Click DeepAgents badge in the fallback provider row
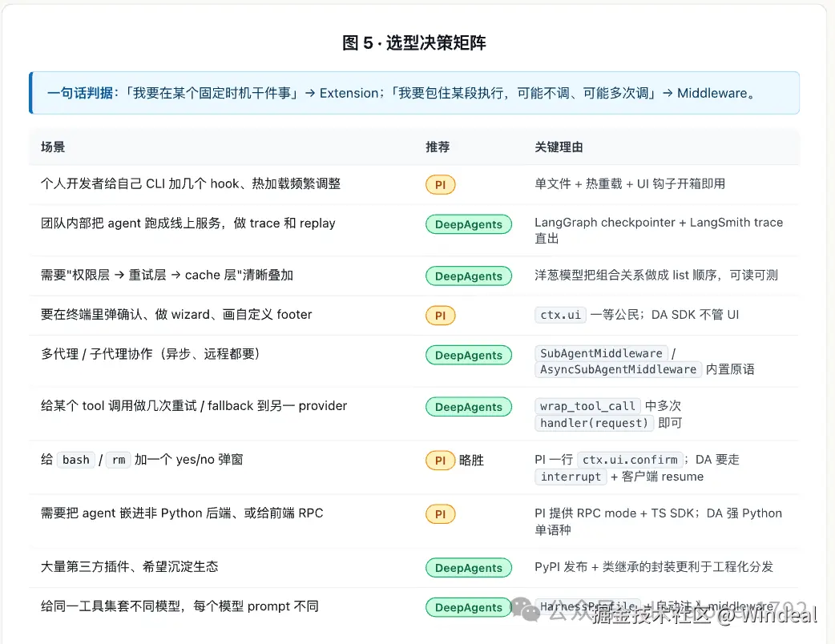The image size is (835, 644). 468,407
